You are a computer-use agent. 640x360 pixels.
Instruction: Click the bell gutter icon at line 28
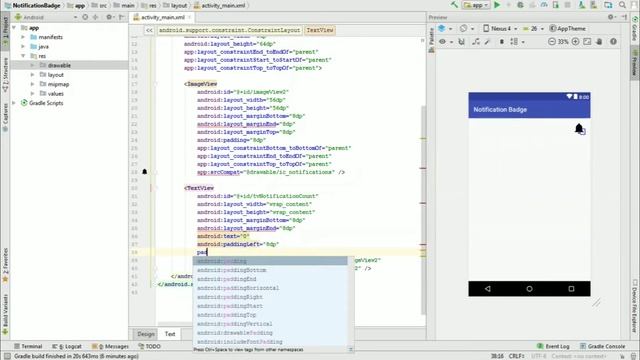144,172
